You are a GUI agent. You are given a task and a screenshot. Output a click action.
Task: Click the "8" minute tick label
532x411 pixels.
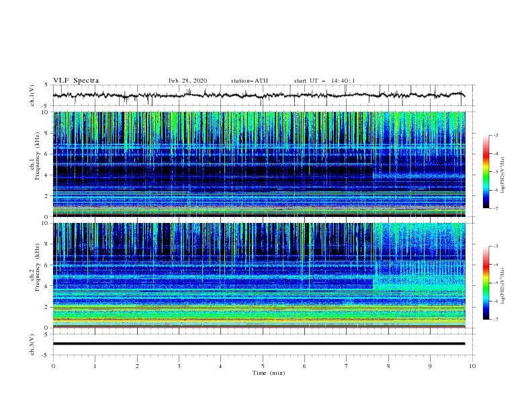[x=388, y=366]
